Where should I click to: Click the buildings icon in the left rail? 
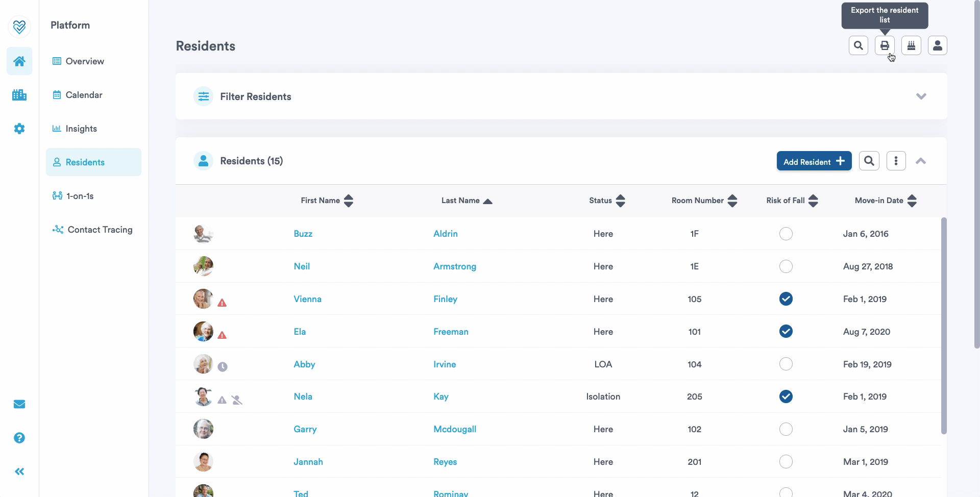click(19, 95)
